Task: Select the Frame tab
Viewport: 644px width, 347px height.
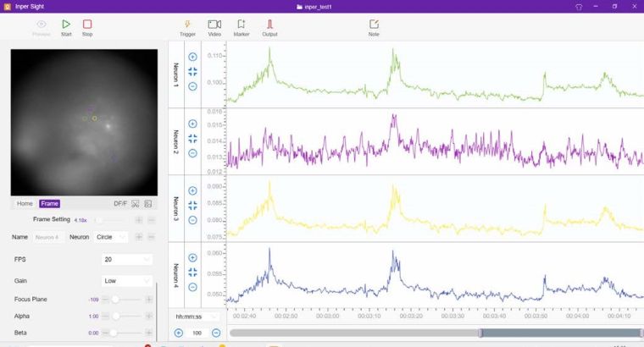Action: point(49,203)
